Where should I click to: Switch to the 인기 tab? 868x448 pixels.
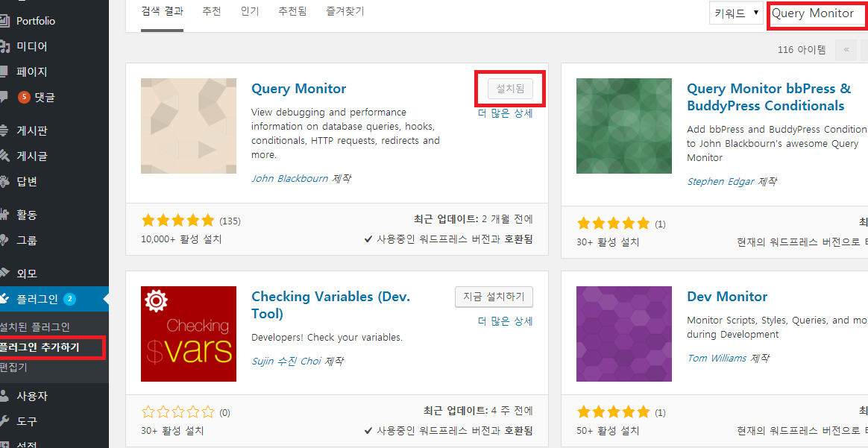[250, 11]
